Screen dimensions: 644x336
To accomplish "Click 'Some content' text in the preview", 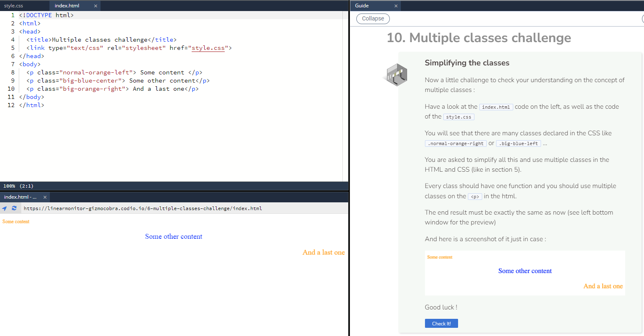I will pyautogui.click(x=16, y=222).
